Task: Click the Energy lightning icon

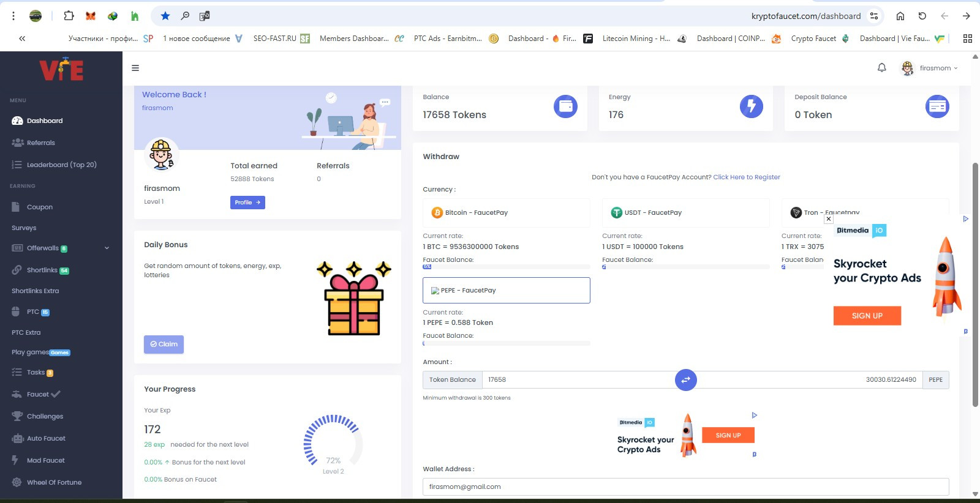Action: [752, 106]
